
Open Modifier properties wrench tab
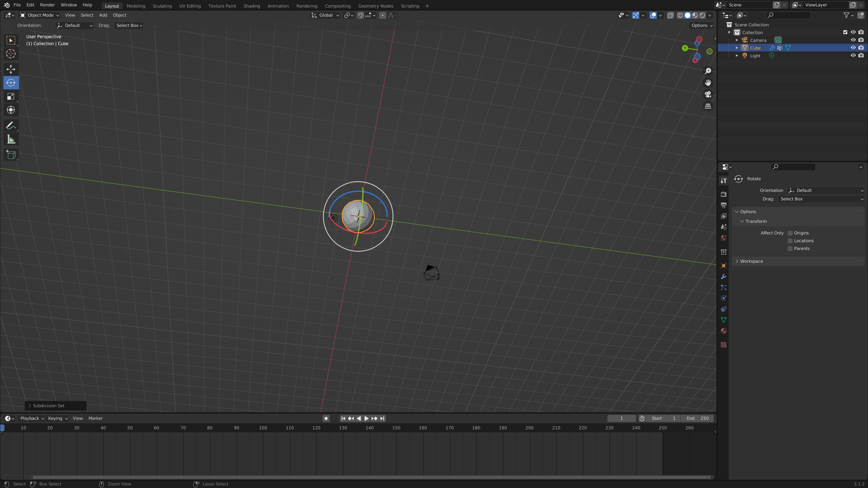click(723, 277)
